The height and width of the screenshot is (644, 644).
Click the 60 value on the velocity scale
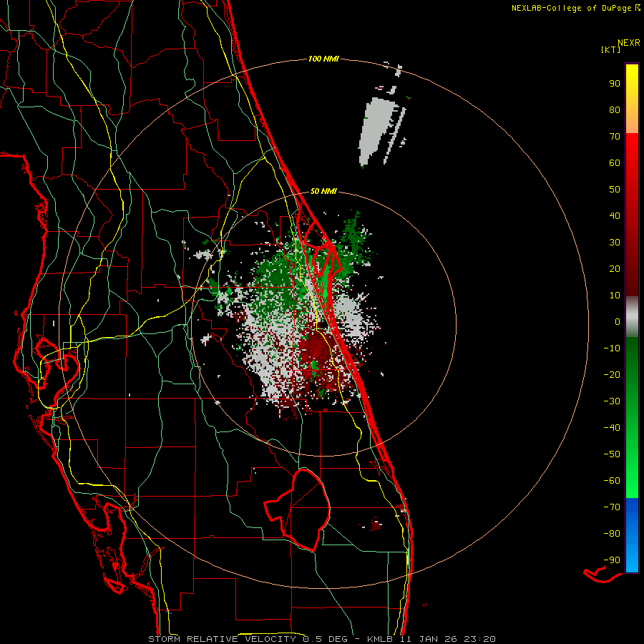pyautogui.click(x=615, y=163)
